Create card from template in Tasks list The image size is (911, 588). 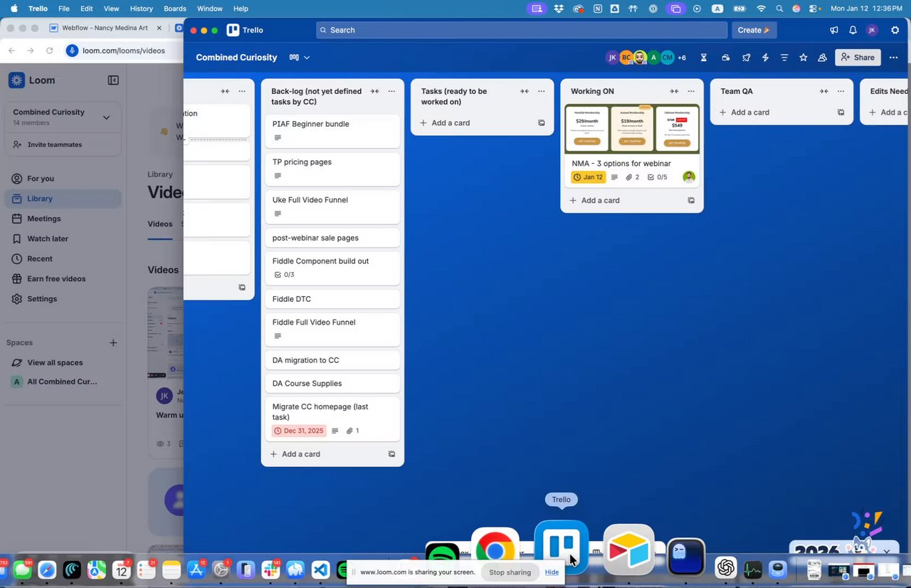click(542, 123)
